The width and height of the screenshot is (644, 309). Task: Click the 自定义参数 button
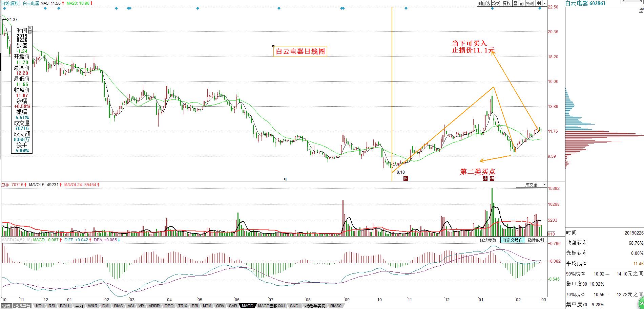click(x=512, y=240)
